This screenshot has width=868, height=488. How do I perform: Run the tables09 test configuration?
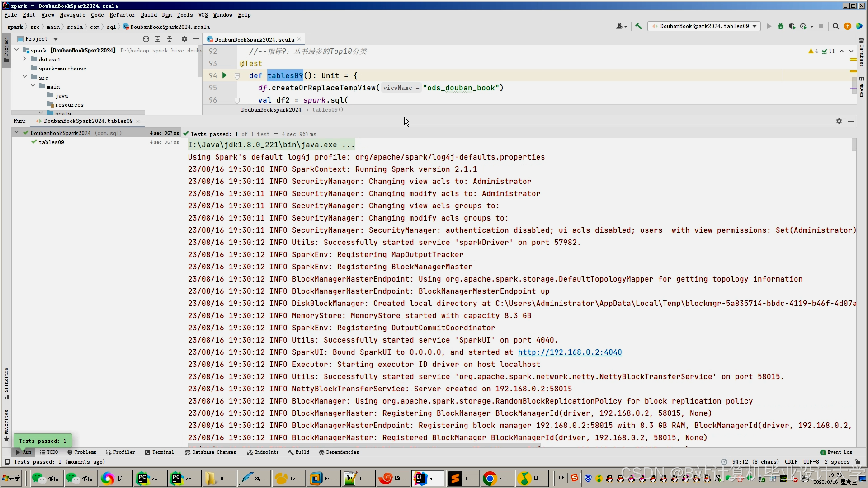click(x=769, y=26)
